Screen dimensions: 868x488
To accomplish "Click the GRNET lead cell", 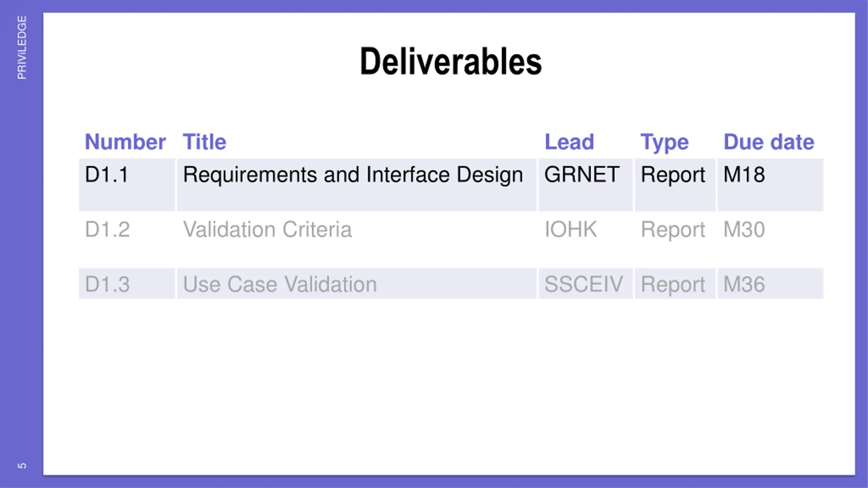I will (x=582, y=175).
